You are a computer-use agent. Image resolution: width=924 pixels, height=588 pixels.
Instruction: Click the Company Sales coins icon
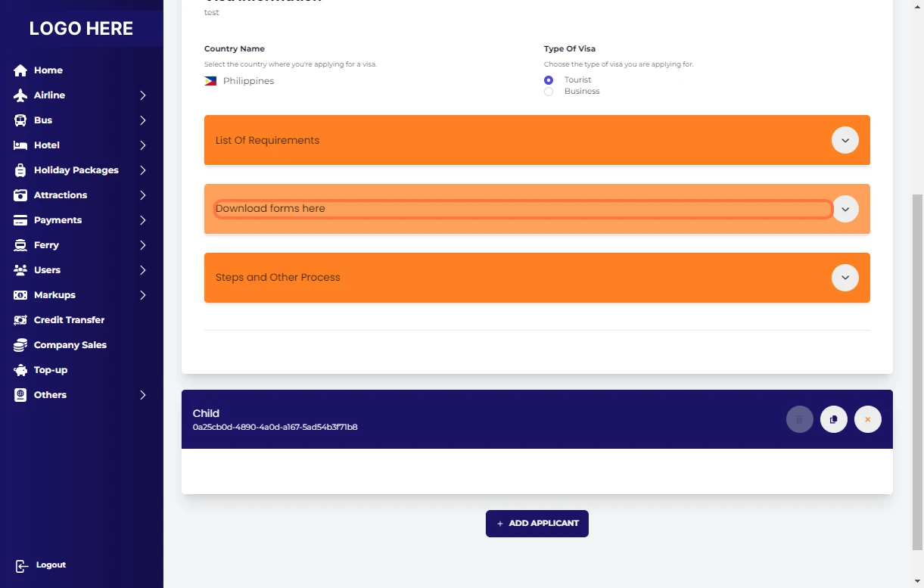click(20, 345)
